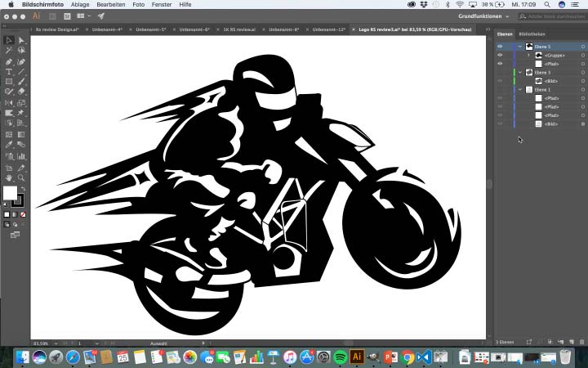Viewport: 588px width, 368px height.
Task: Open the Grundfunktionen workspace dropdown
Action: pyautogui.click(x=483, y=16)
